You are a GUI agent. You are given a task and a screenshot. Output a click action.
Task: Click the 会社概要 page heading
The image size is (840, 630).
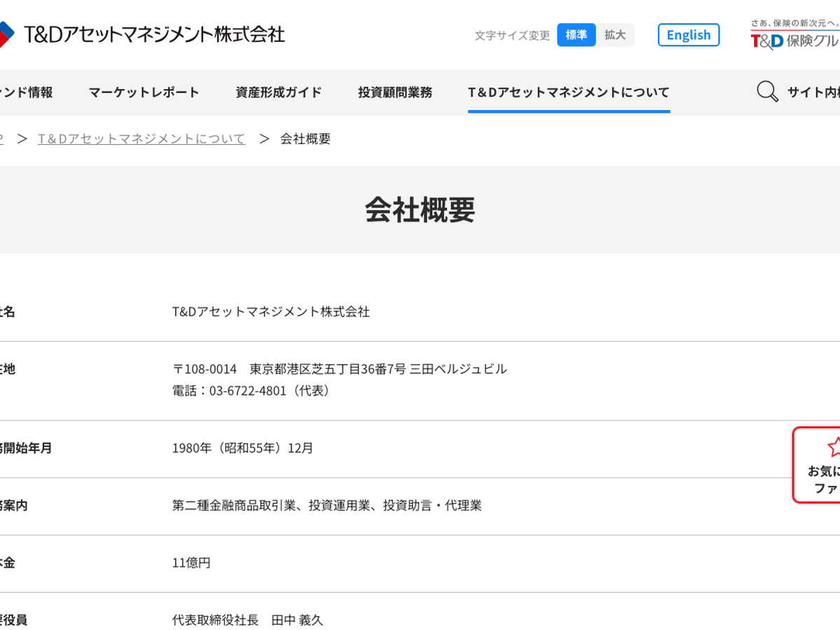(420, 209)
